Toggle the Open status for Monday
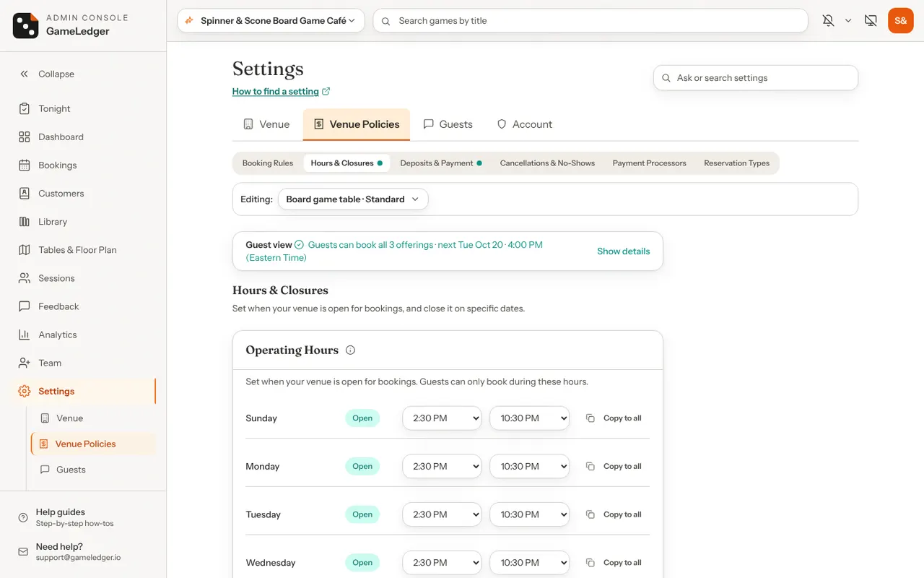924x578 pixels. coord(362,467)
